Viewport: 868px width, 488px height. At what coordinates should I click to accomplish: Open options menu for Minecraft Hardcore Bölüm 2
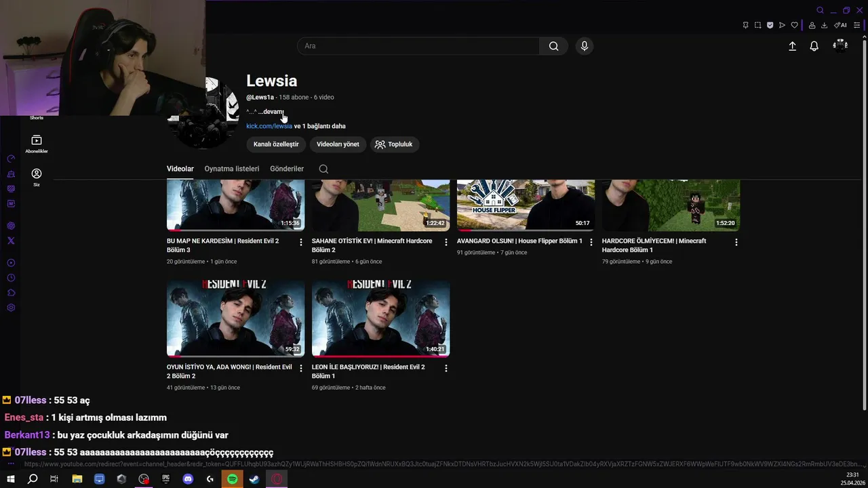[446, 242]
